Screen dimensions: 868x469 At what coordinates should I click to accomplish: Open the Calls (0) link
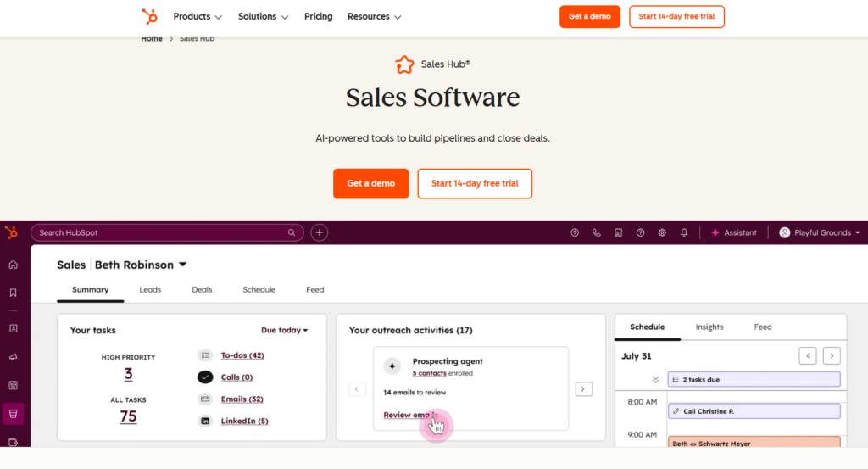[x=237, y=377]
